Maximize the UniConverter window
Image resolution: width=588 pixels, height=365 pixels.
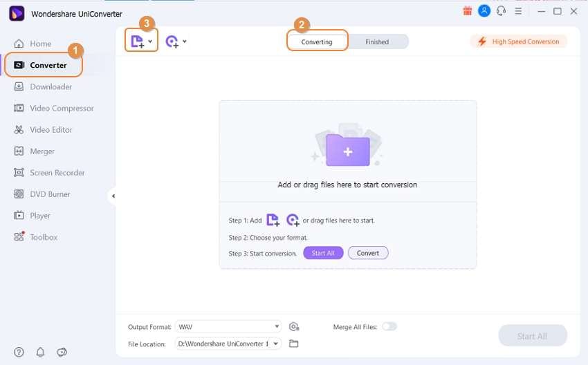(x=558, y=11)
